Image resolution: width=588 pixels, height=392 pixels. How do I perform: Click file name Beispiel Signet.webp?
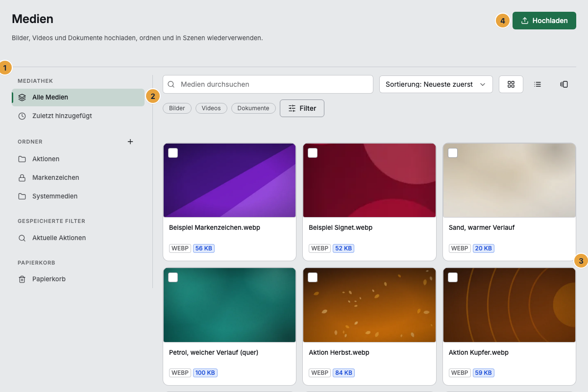(341, 228)
